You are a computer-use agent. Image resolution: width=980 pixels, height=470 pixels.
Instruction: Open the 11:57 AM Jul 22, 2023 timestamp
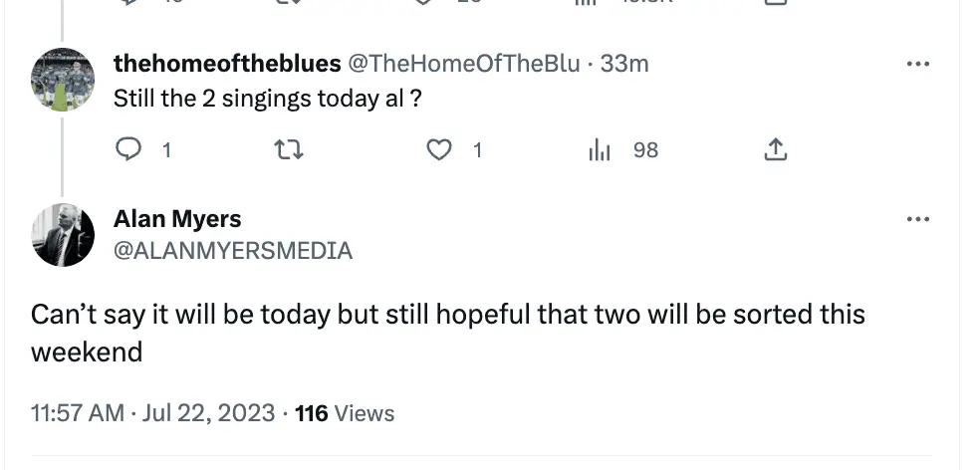click(x=152, y=413)
